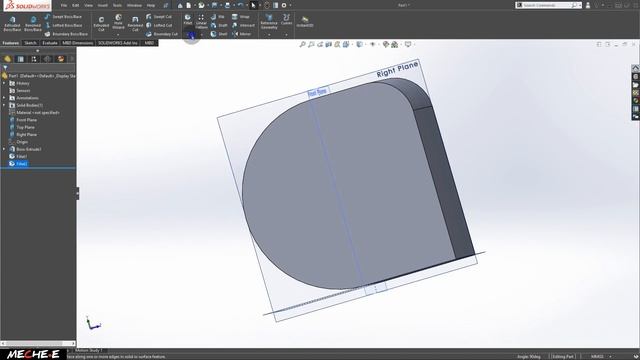Viewport: 640px width, 360px height.
Task: Click the Select cursor tool
Action: (x=253, y=5)
